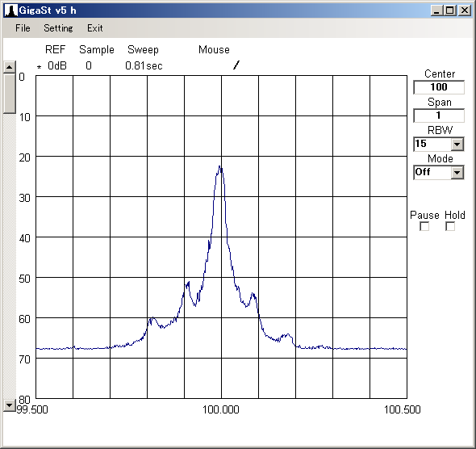The image size is (476, 449).
Task: Click the slash indicator under Mouse
Action: pyautogui.click(x=236, y=65)
